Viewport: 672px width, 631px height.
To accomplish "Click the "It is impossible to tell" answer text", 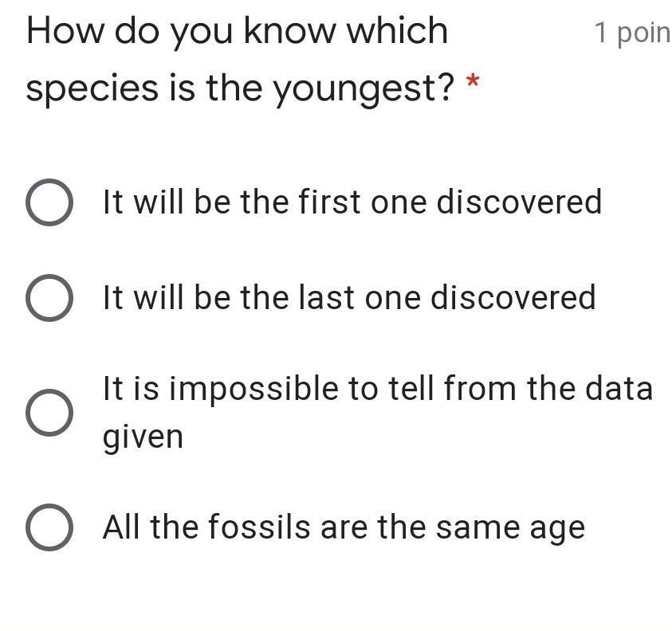I will coord(377,390).
